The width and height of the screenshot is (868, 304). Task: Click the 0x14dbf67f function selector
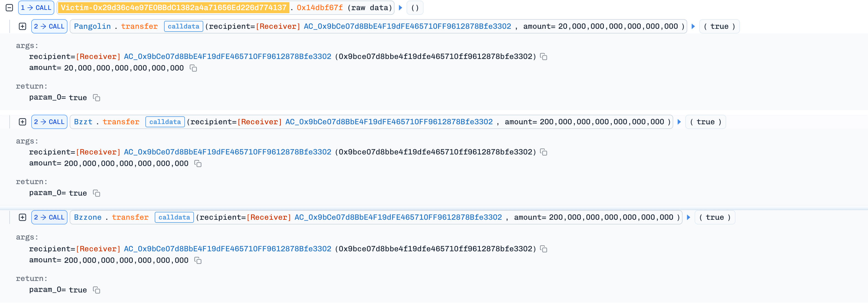(x=319, y=7)
